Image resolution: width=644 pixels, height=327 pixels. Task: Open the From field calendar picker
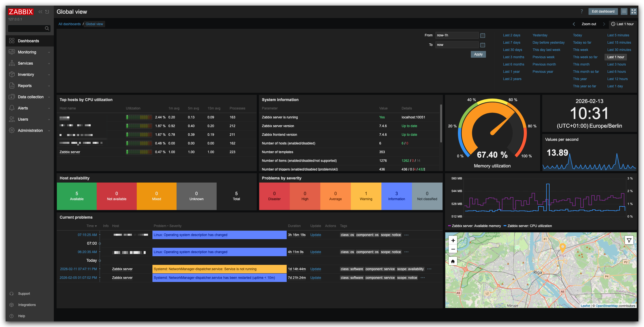tap(483, 35)
